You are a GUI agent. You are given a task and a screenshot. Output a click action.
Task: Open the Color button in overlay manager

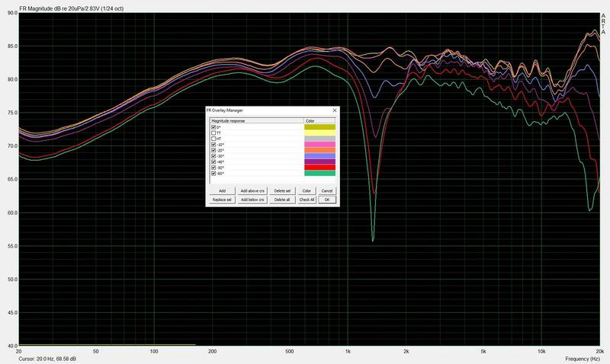307,190
